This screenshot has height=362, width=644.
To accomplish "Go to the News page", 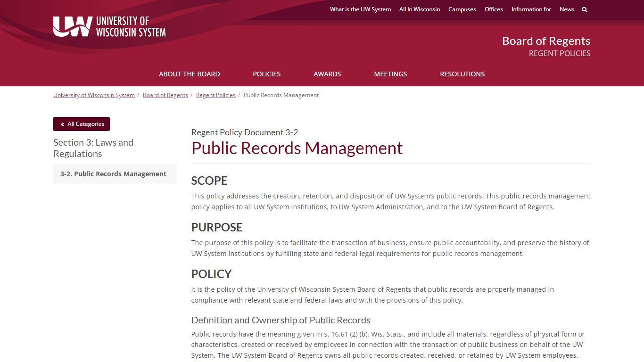I will pyautogui.click(x=567, y=9).
